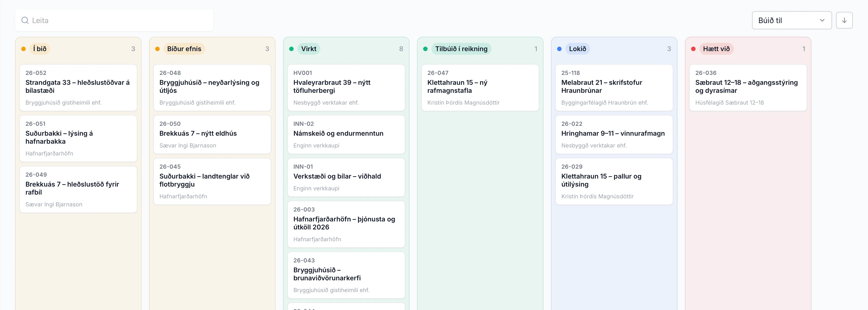Open card 26-047 Klettahraun 15 rafmagnstafla
Viewport: 868px width, 310px height.
(x=480, y=88)
